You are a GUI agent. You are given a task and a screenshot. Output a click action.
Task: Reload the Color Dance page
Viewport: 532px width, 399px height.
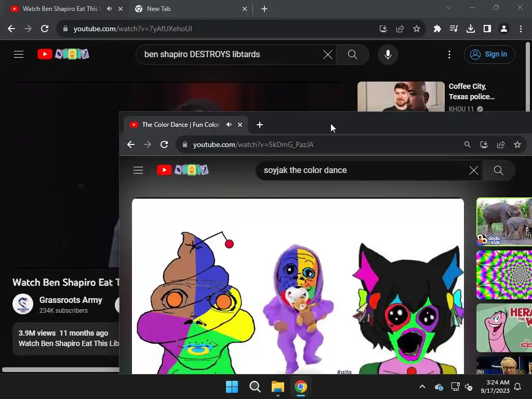tap(164, 144)
